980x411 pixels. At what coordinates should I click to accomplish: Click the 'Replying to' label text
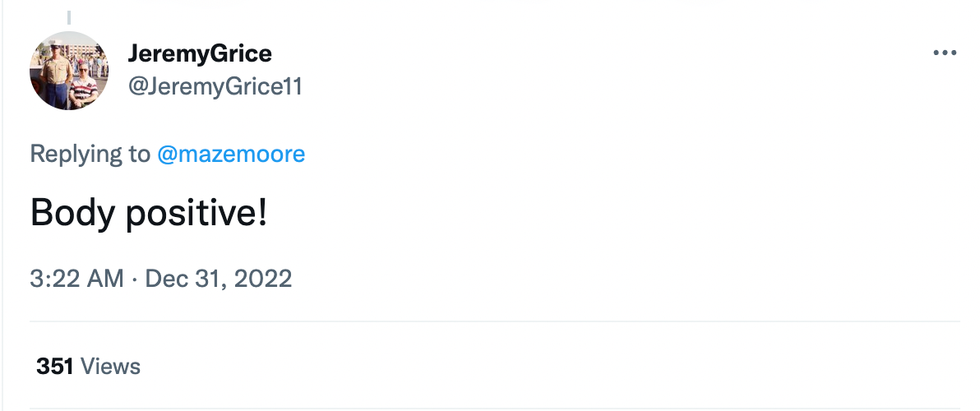[90, 154]
